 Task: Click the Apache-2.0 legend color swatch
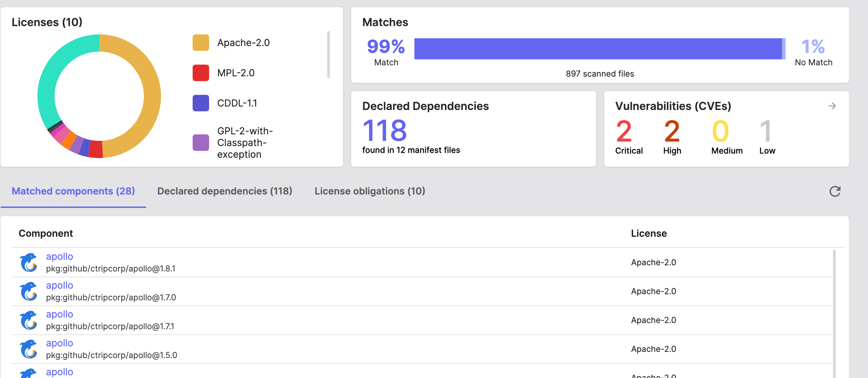click(x=201, y=43)
